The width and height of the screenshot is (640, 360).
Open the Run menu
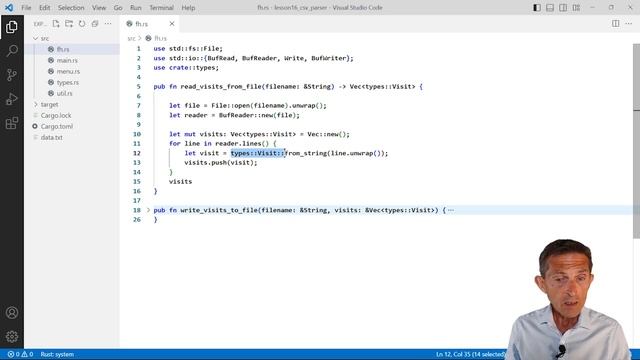pyautogui.click(x=136, y=8)
